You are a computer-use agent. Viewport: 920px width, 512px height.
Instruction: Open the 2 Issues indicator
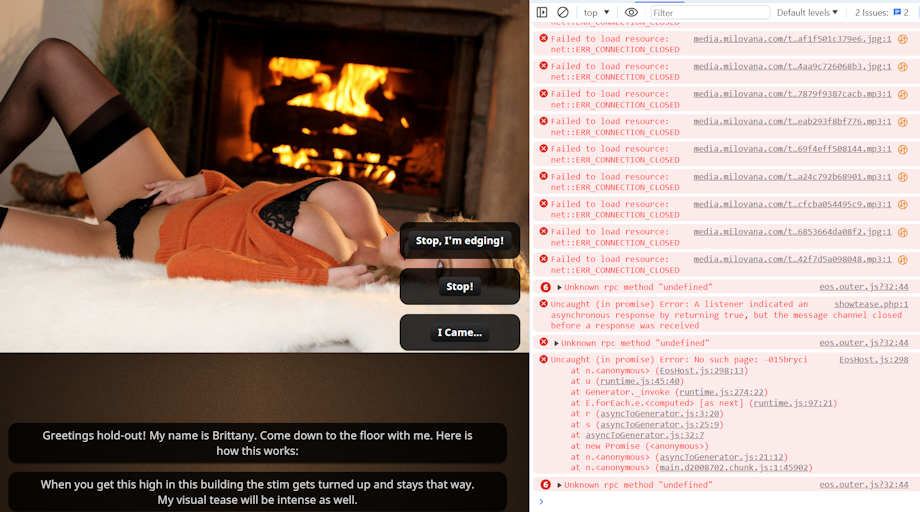[x=881, y=12]
